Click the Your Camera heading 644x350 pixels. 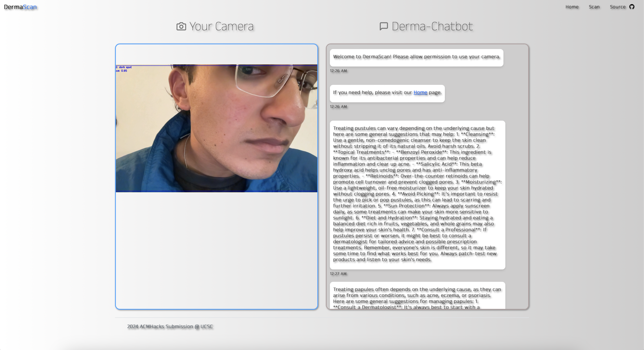point(221,26)
